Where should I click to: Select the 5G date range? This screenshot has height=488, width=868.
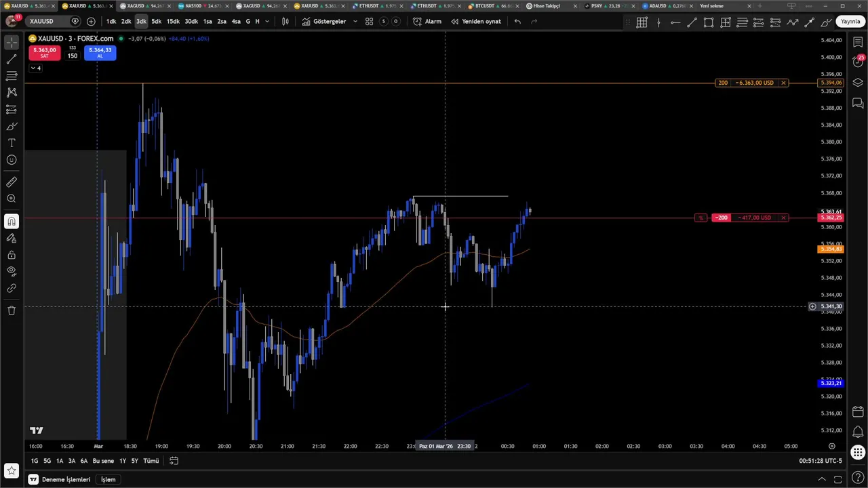[x=47, y=461]
